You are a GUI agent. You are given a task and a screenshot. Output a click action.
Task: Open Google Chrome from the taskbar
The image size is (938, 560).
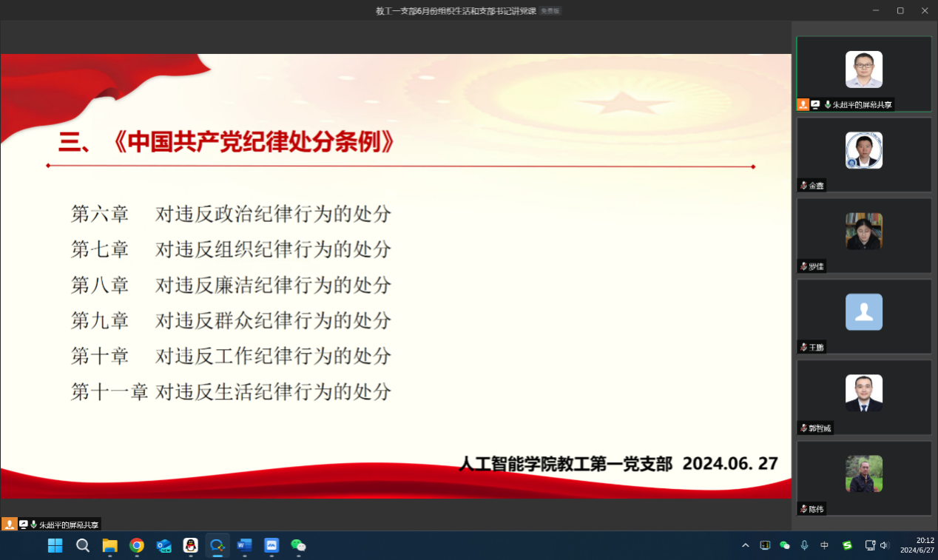(x=137, y=545)
